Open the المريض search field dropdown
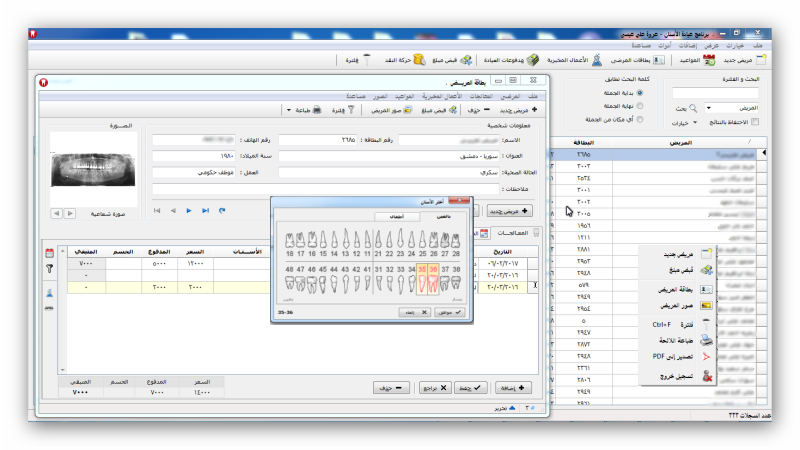The width and height of the screenshot is (800, 450). 709,107
